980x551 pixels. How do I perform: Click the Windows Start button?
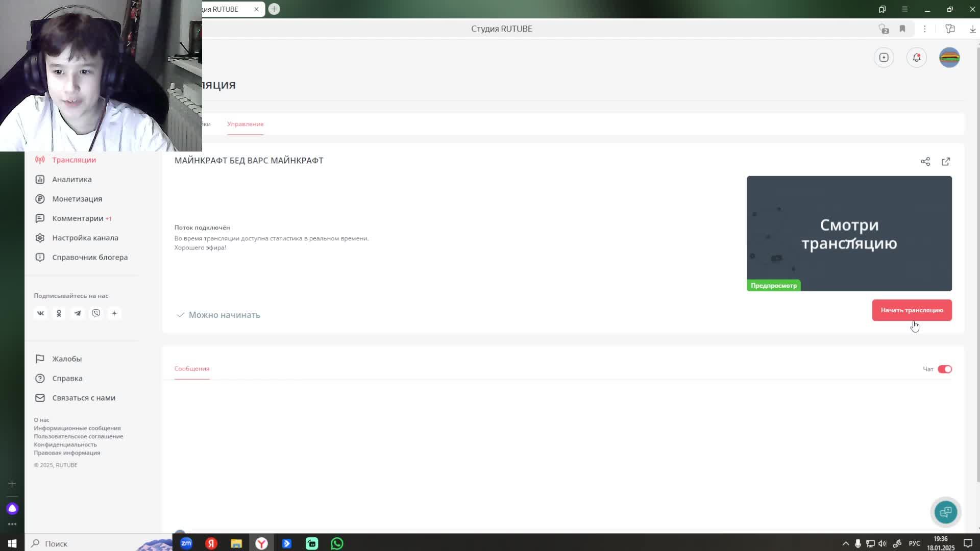coord(12,543)
